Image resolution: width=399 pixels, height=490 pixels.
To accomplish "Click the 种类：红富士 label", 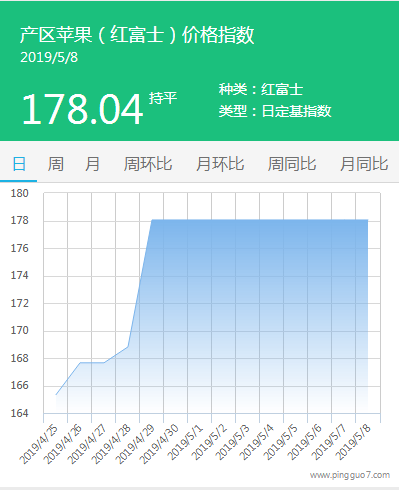I will point(261,89).
